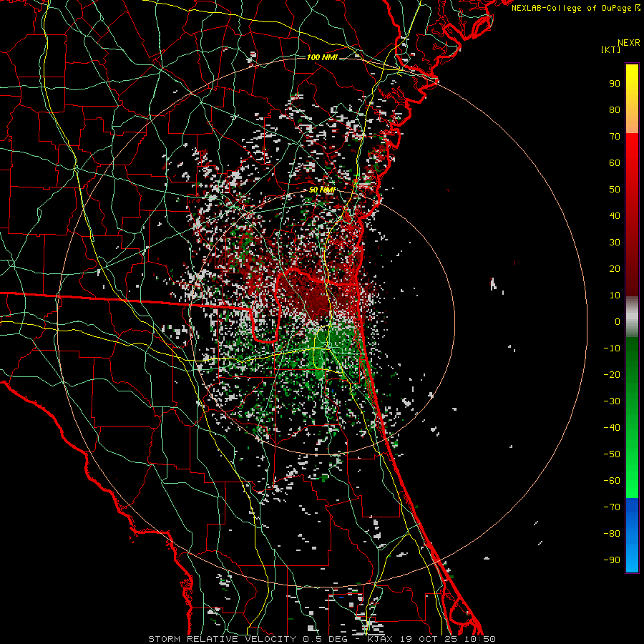The width and height of the screenshot is (644, 644).
Task: Pick the gray zero-velocity segment of color bar
Action: pyautogui.click(x=632, y=317)
